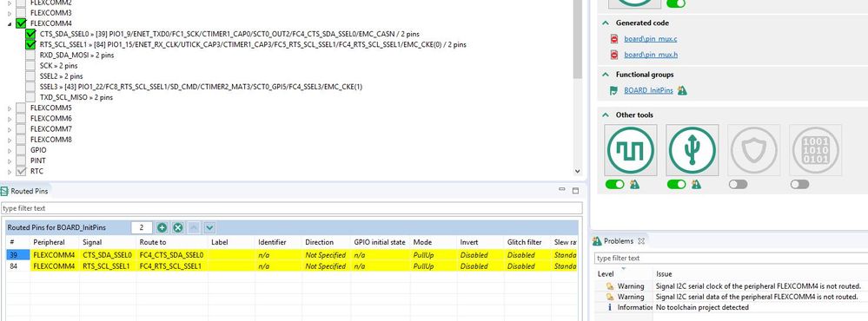The image size is (868, 321).
Task: Enable the security shield tool toggle
Action: [738, 185]
